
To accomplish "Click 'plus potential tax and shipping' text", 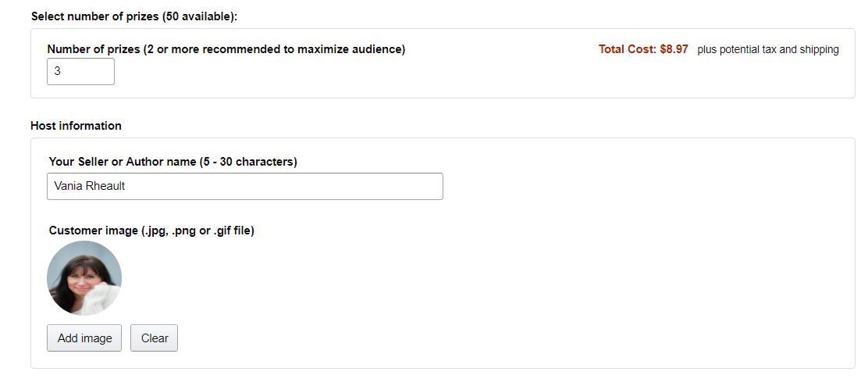I will pyautogui.click(x=767, y=49).
